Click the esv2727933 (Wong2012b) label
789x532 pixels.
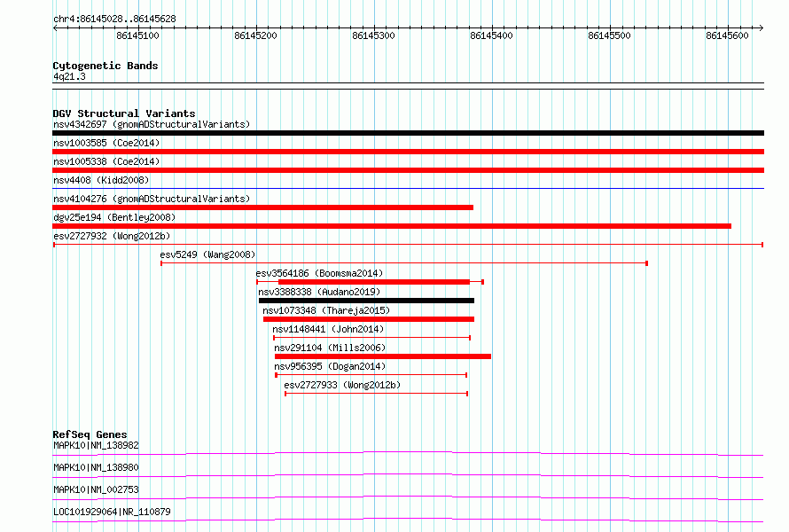pyautogui.click(x=343, y=385)
